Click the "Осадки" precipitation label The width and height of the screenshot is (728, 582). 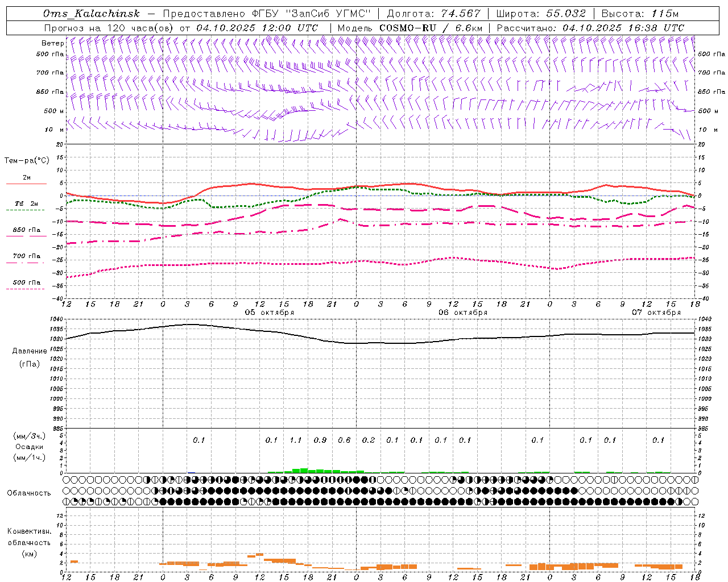click(x=30, y=447)
